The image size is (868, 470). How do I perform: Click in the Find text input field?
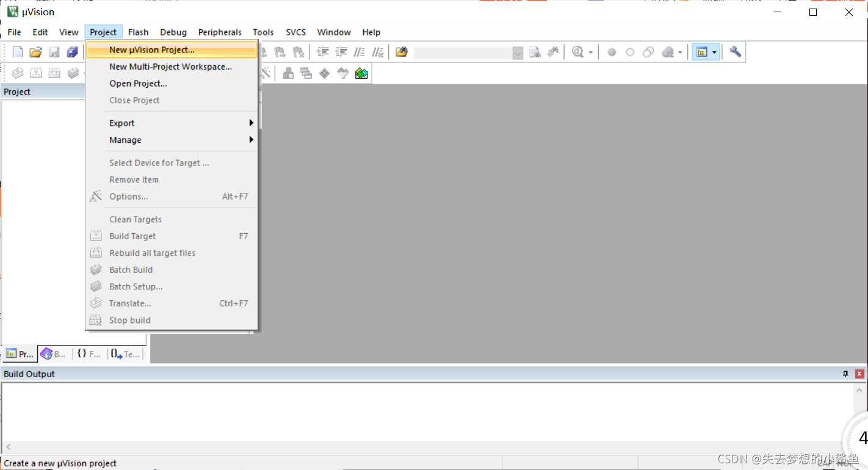pyautogui.click(x=463, y=53)
